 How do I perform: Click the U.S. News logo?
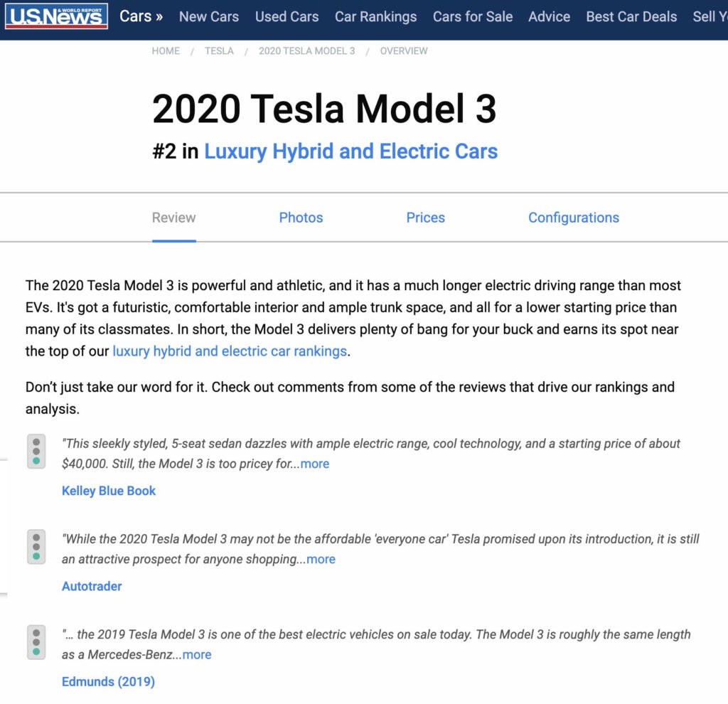(x=56, y=16)
